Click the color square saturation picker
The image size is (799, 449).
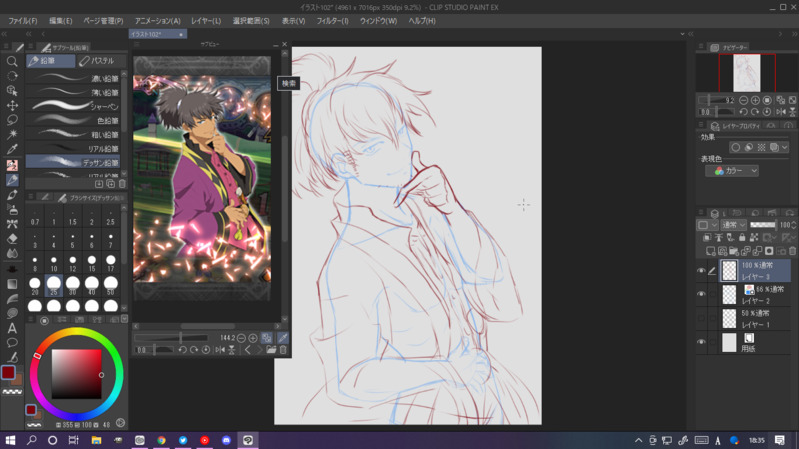(76, 374)
